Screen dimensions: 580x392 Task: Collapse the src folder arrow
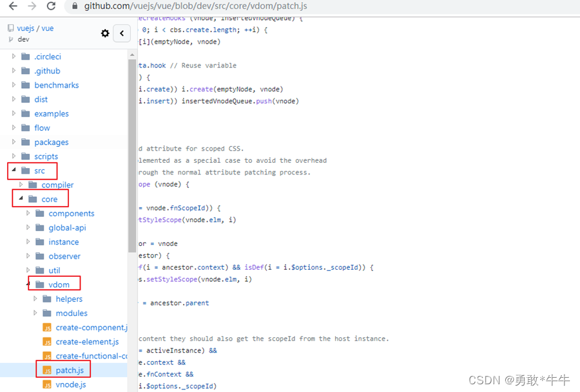click(x=14, y=170)
